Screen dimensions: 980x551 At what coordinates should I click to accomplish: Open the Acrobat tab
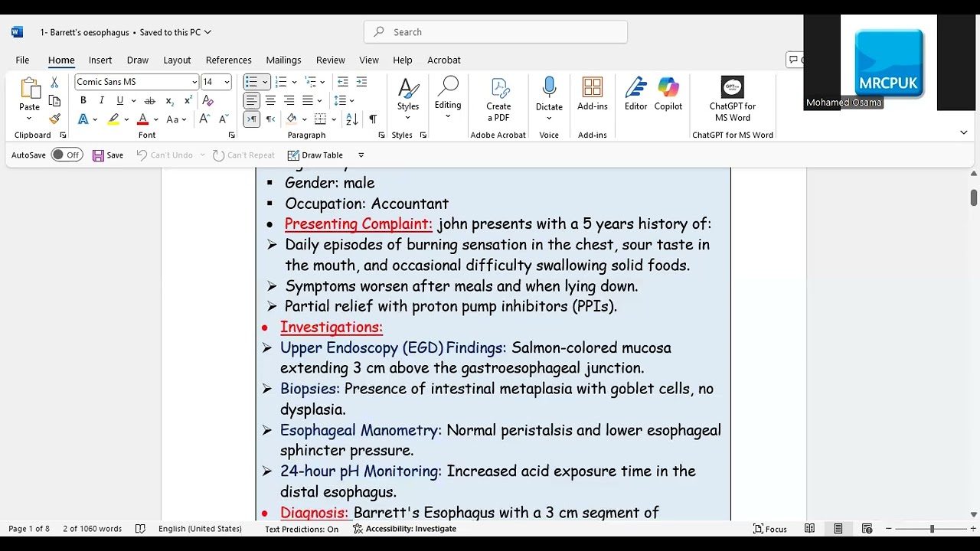pyautogui.click(x=444, y=60)
